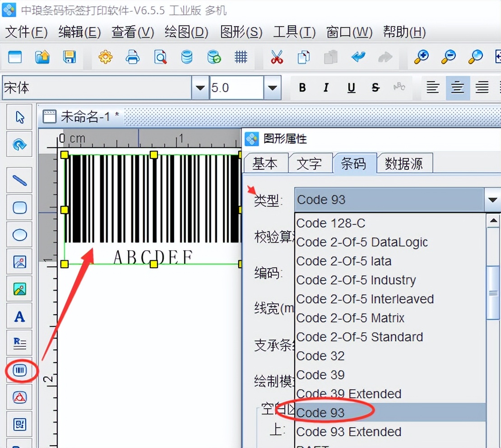This screenshot has height=448, width=501.
Task: Select the barcode creation tool
Action: click(x=20, y=370)
